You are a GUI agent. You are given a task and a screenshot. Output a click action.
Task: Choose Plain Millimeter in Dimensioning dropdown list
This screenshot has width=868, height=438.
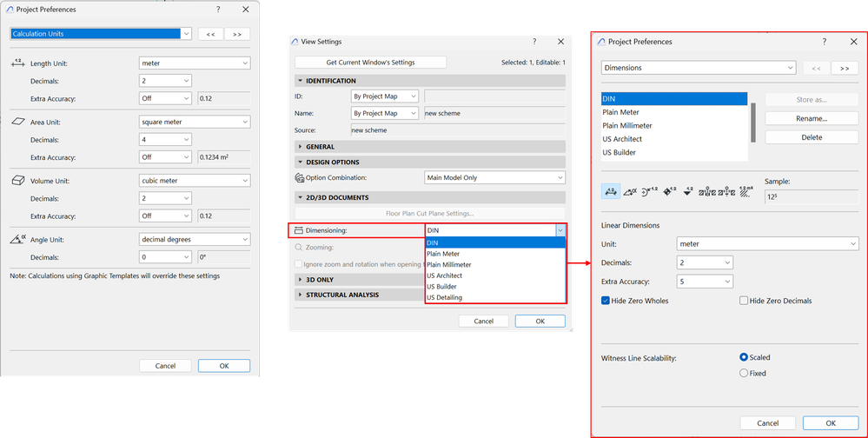pos(495,265)
